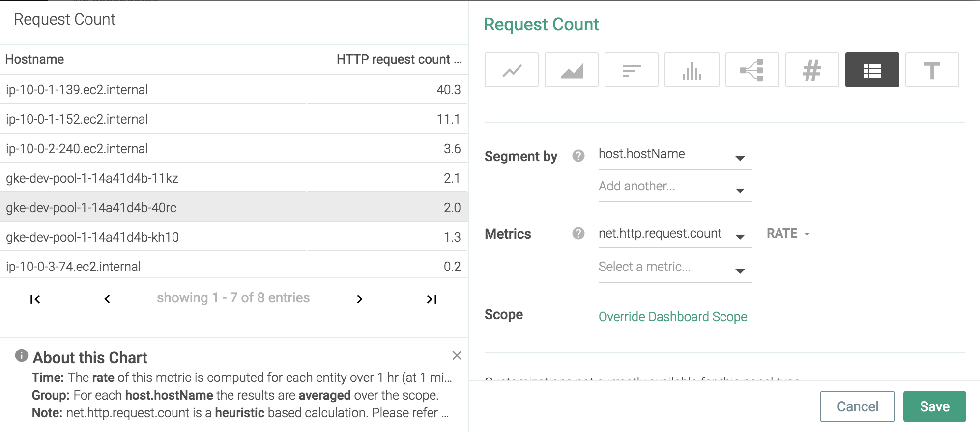
Task: Sort by HTTP request count column header
Action: tap(399, 59)
